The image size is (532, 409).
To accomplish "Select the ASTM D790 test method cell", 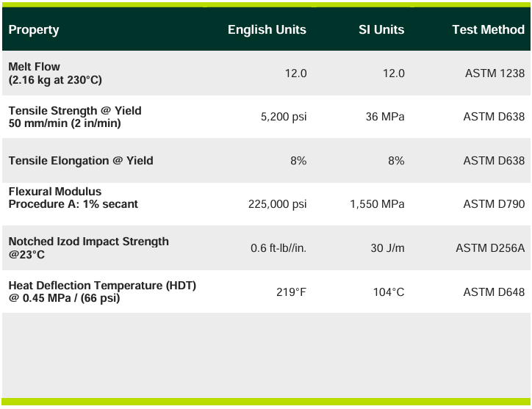I will pyautogui.click(x=494, y=204).
